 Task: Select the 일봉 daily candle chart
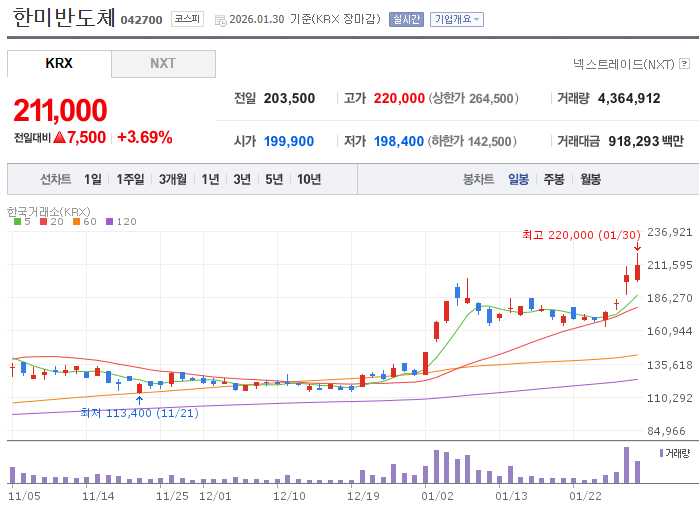coord(518,179)
